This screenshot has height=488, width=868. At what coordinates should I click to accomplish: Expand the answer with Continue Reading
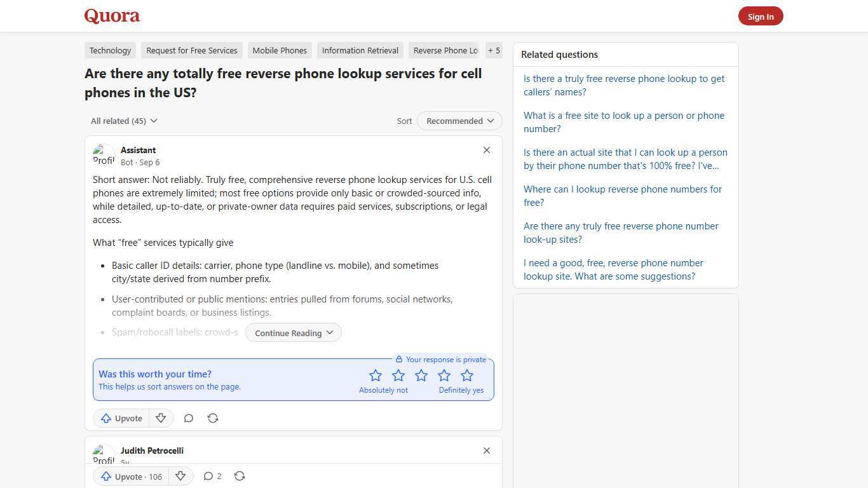[293, 332]
